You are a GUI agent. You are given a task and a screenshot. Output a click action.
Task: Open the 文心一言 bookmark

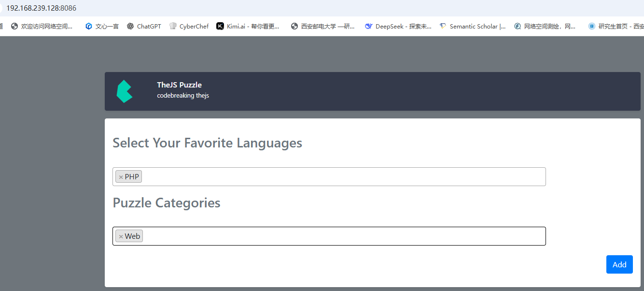(x=102, y=27)
